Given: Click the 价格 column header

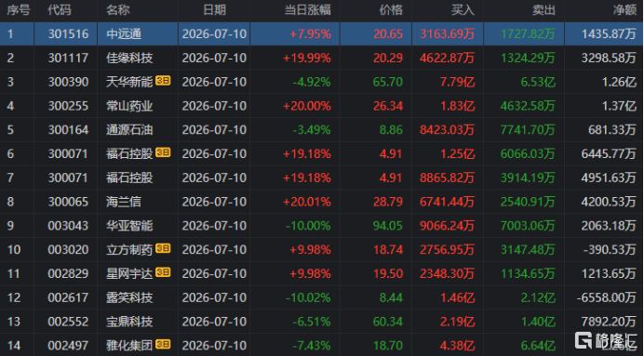Looking at the screenshot, I should click(x=391, y=10).
